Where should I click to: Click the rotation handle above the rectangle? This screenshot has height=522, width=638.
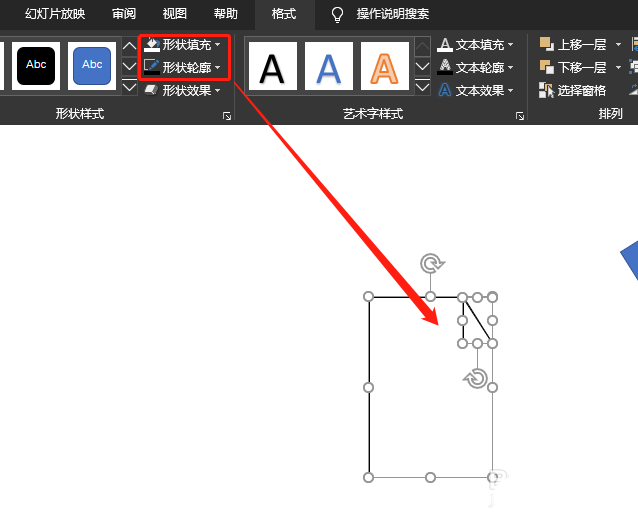(431, 264)
